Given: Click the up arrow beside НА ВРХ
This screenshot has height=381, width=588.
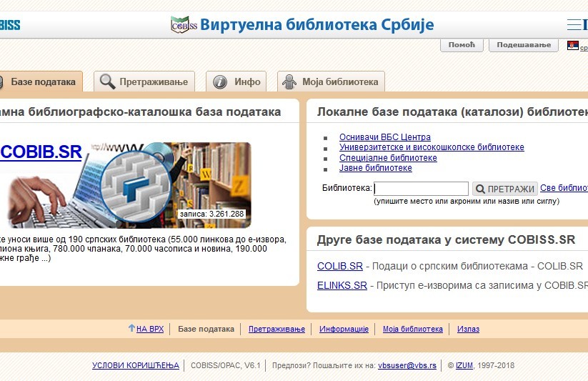Looking at the screenshot, I should pos(131,328).
